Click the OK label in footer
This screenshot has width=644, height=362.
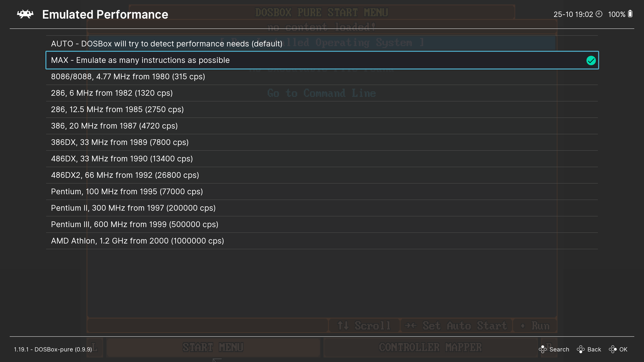623,349
